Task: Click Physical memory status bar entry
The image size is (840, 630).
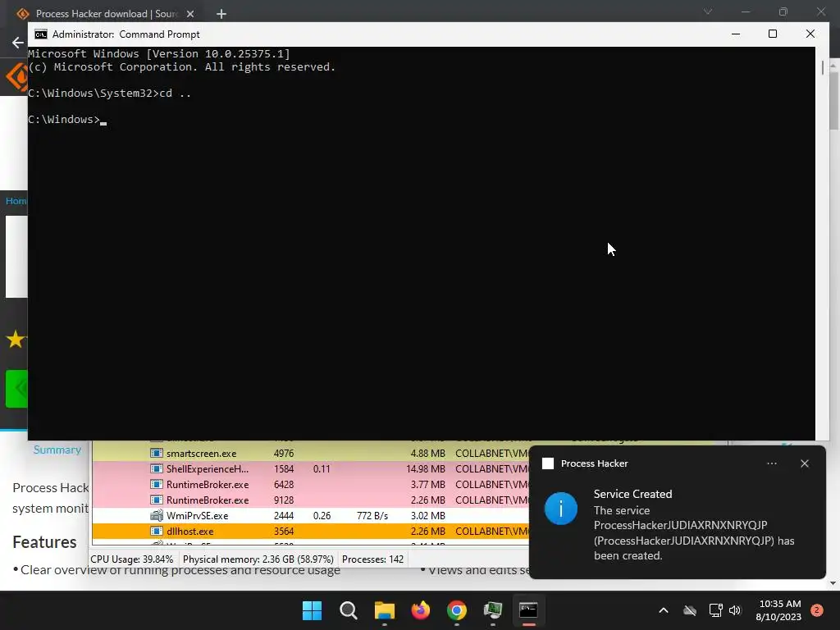Action: click(x=258, y=559)
